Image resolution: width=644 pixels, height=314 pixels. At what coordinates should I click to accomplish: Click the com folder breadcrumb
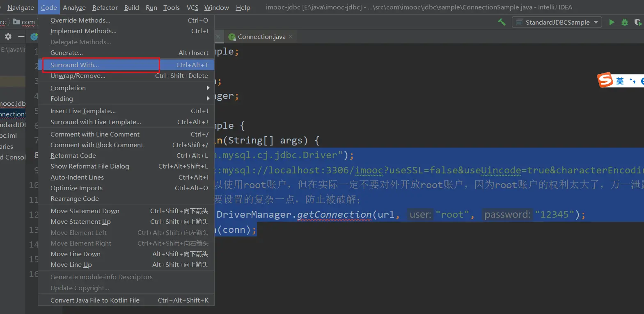pos(28,22)
